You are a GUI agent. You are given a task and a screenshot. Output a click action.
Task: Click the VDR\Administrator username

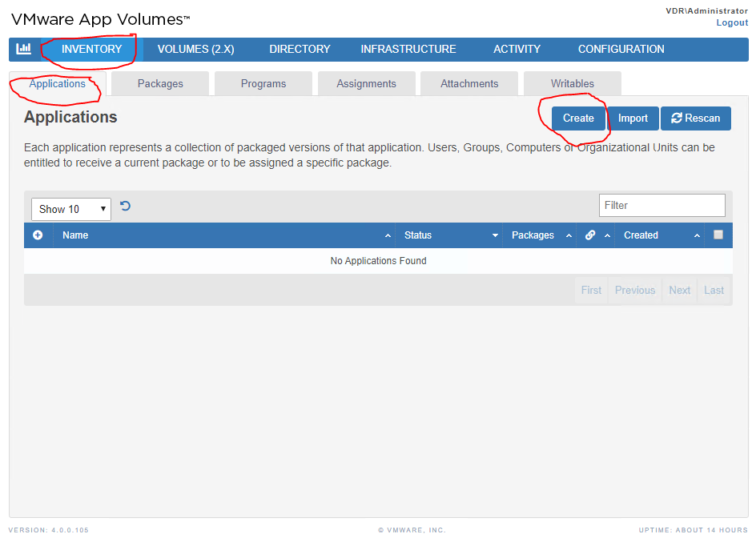click(707, 10)
